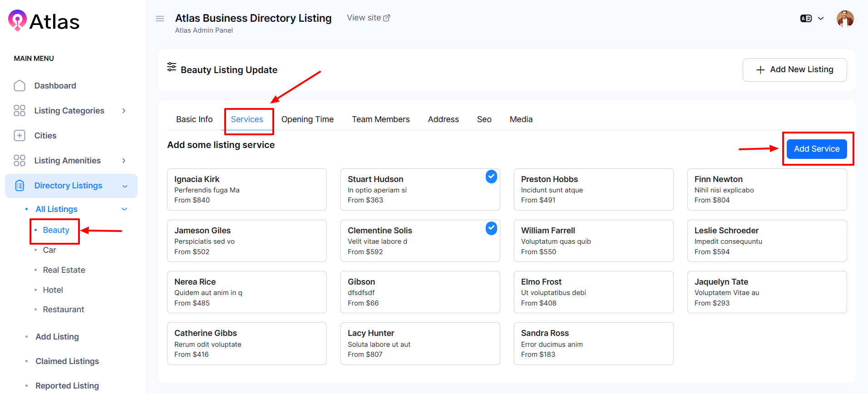The width and height of the screenshot is (868, 394).
Task: Click the Cities plus-square icon
Action: 20,136
